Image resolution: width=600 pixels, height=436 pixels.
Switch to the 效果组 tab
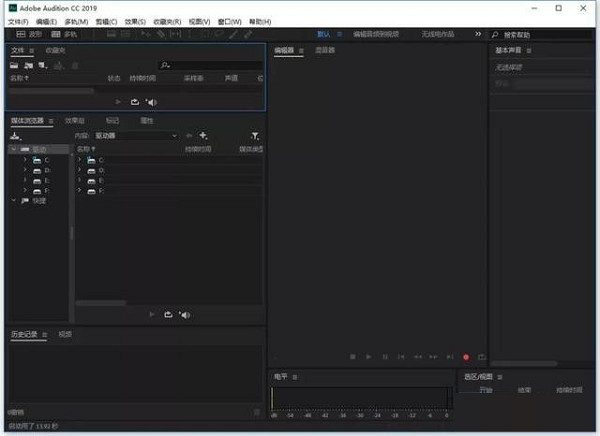(x=75, y=121)
